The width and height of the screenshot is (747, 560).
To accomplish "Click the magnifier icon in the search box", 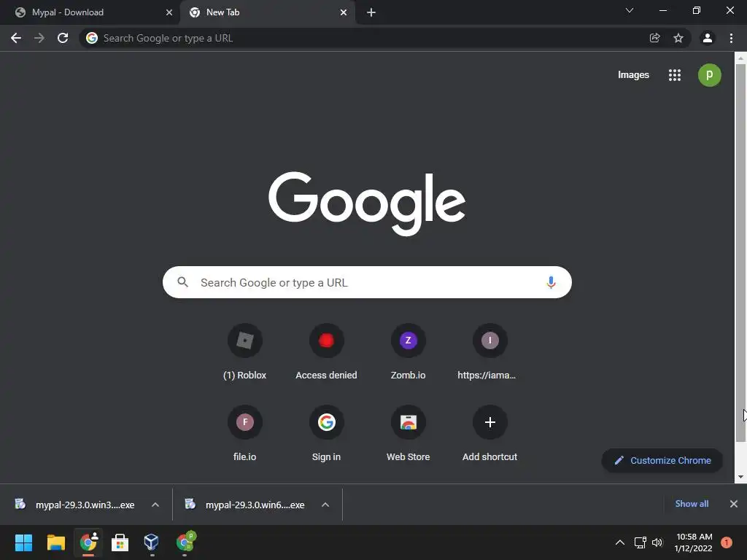I will tap(183, 282).
